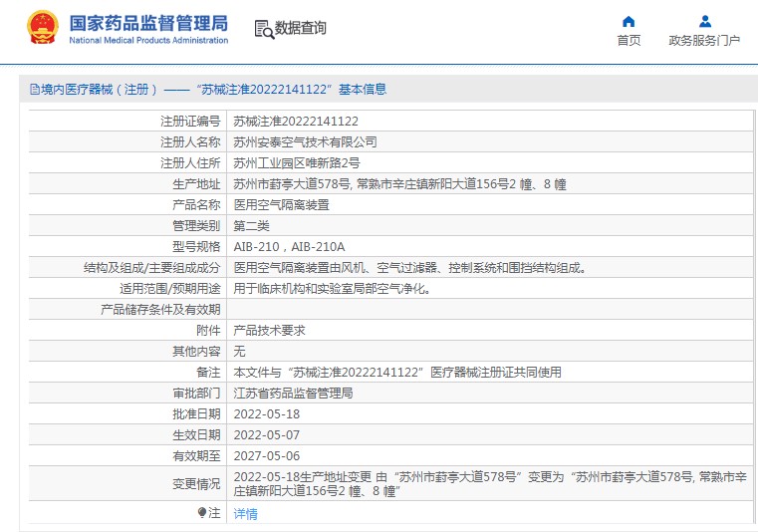The image size is (758, 532).
Task: Click the 注册人名称 label
Action: point(190,141)
